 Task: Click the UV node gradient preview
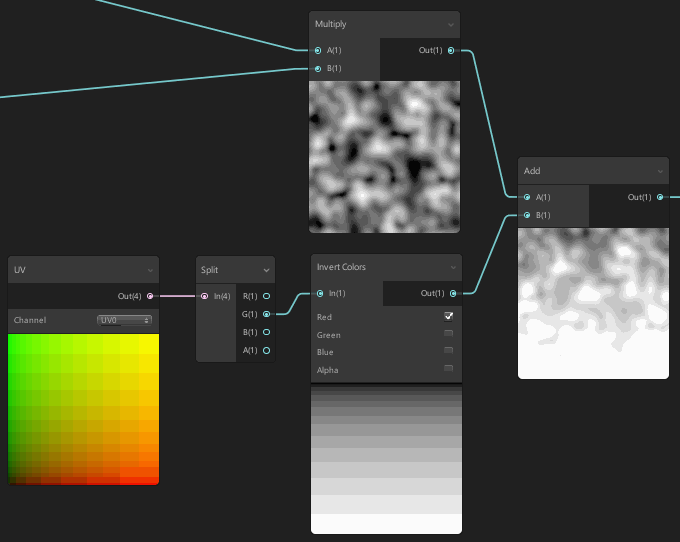(83, 409)
